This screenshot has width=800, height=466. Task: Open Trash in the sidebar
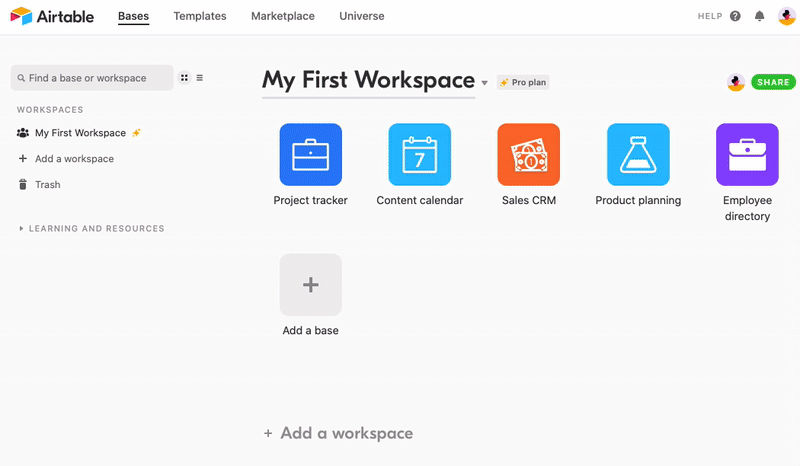point(47,185)
